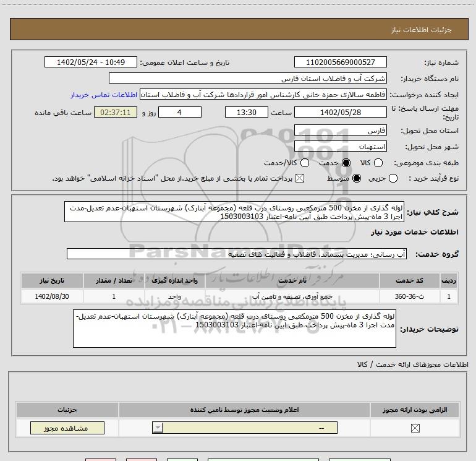Click the توضیحات خریدار text area
The image size is (476, 461).
tap(234, 329)
